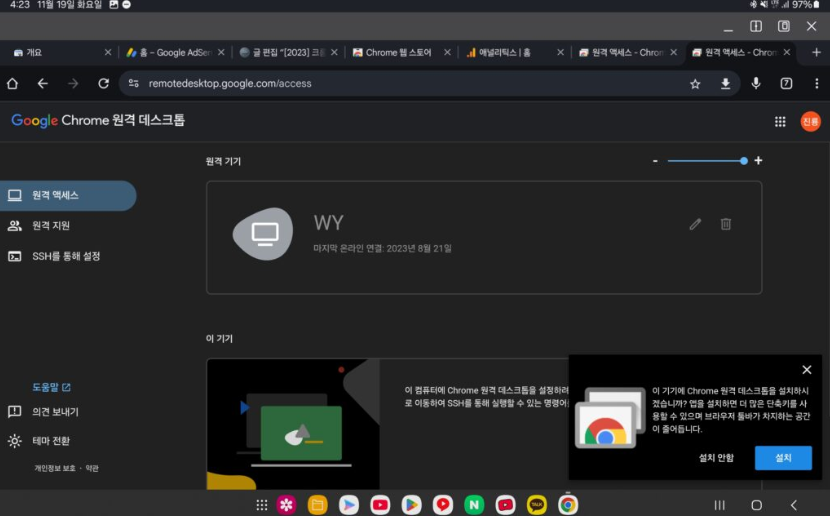
Task: Open the tab count switcher
Action: tap(786, 84)
